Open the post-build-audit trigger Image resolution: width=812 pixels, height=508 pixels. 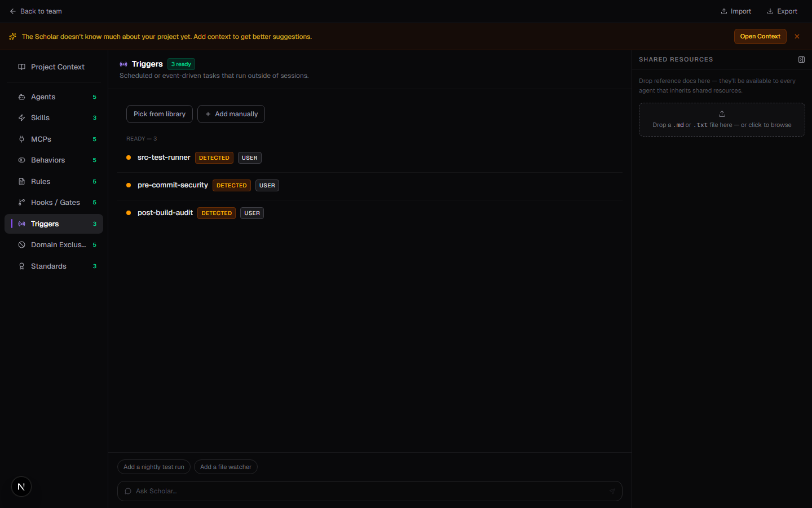click(x=370, y=213)
